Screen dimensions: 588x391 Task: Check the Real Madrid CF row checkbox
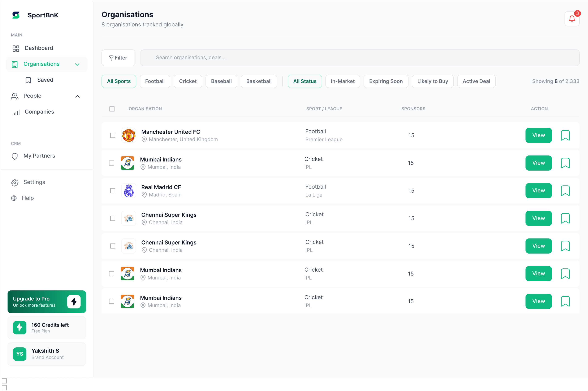(113, 191)
